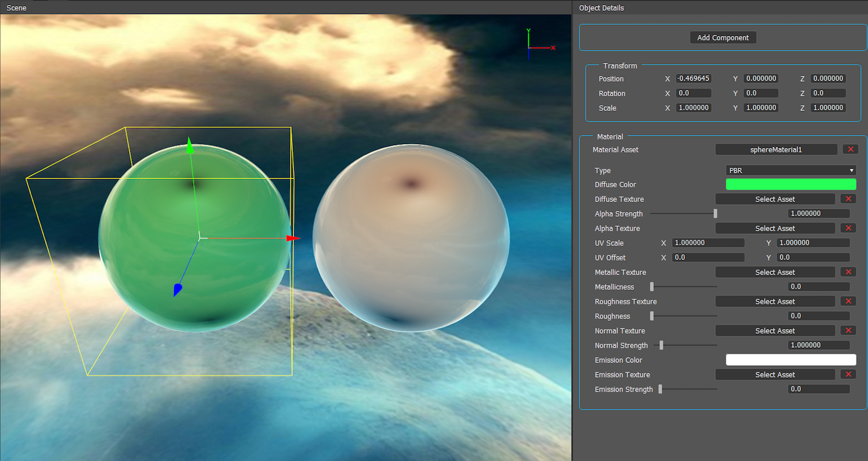Remove the Diffuse Texture asset
868x461 pixels.
click(x=848, y=199)
